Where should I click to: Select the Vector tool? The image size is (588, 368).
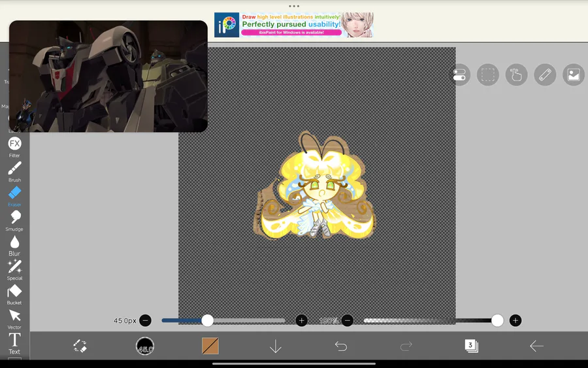coord(14,319)
